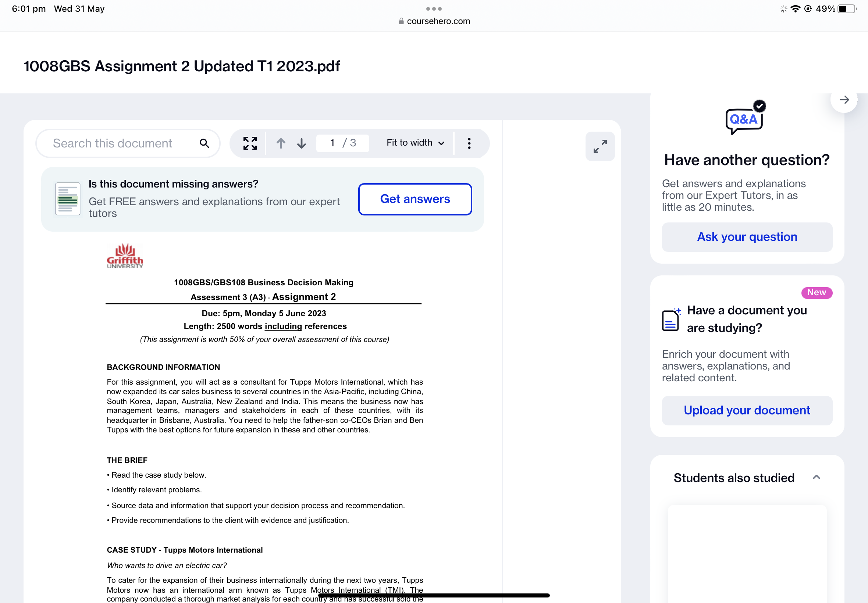
Task: Go to previous page with up arrow
Action: coord(280,143)
